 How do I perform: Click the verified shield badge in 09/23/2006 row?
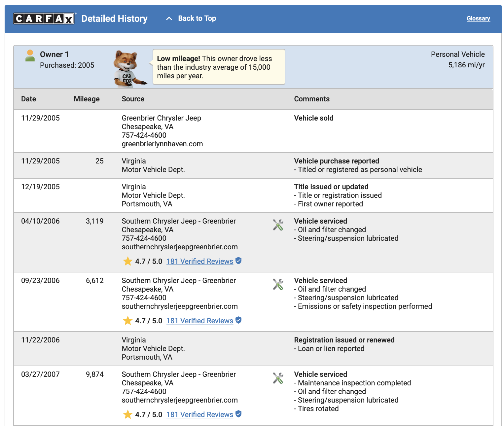point(238,320)
